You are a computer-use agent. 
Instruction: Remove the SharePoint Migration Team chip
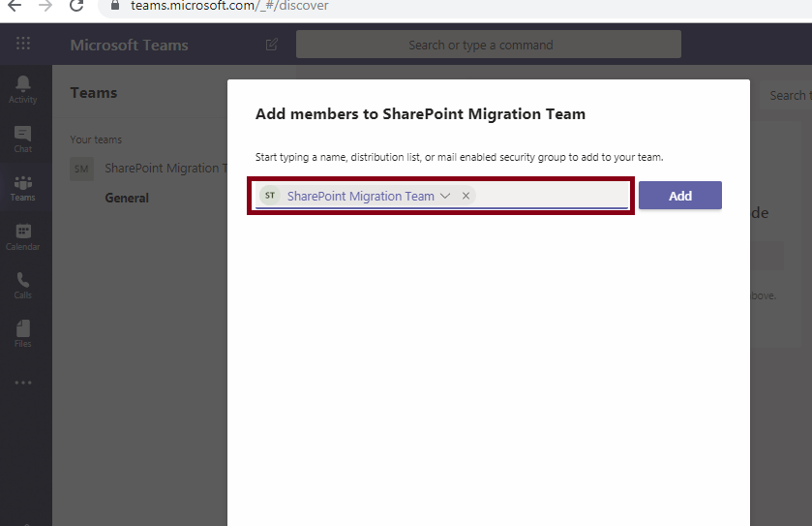[x=466, y=196]
